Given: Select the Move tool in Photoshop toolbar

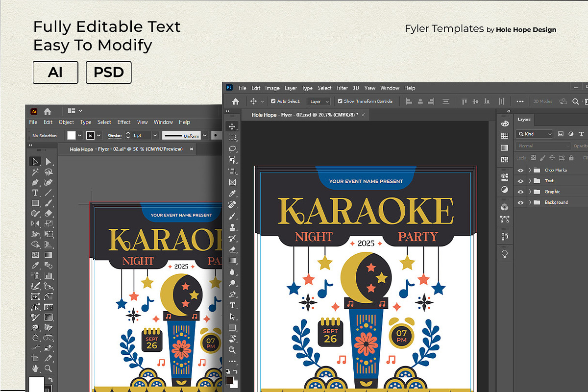Looking at the screenshot, I should [232, 126].
